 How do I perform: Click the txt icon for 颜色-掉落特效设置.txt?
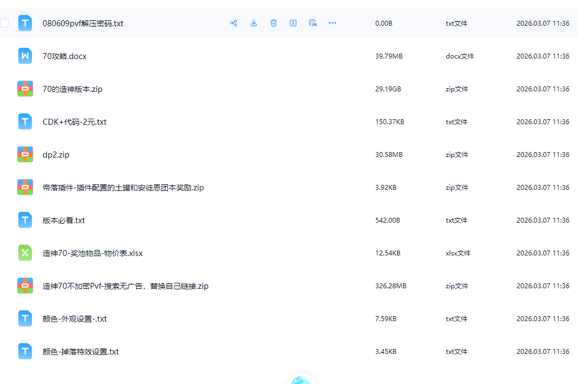25,351
